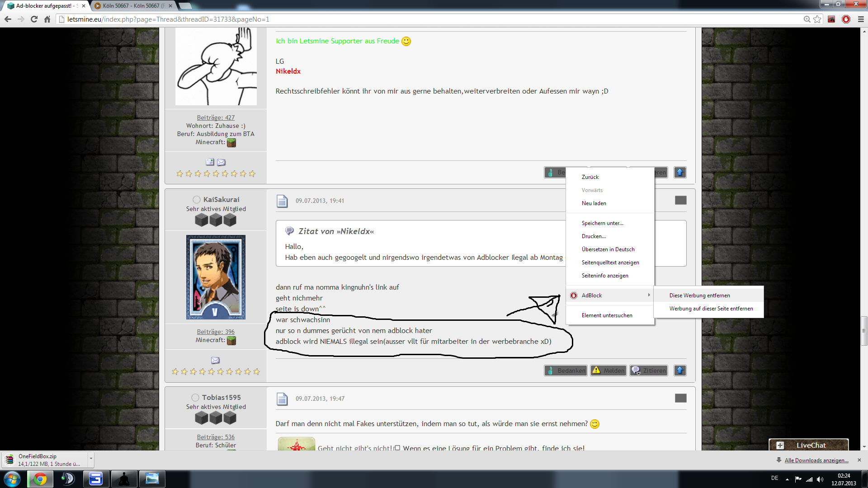Open 'Alle Downloads anzeigen...' link

(816, 460)
